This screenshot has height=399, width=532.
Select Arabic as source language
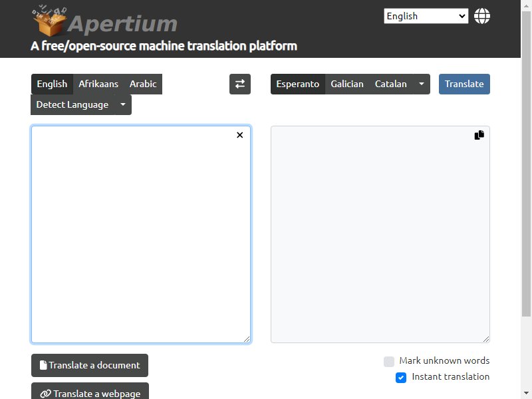(x=143, y=84)
